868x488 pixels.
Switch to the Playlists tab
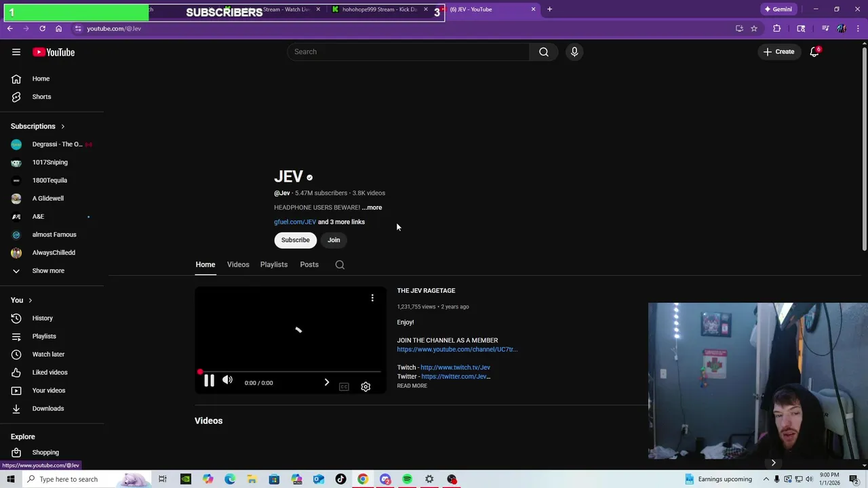click(274, 264)
